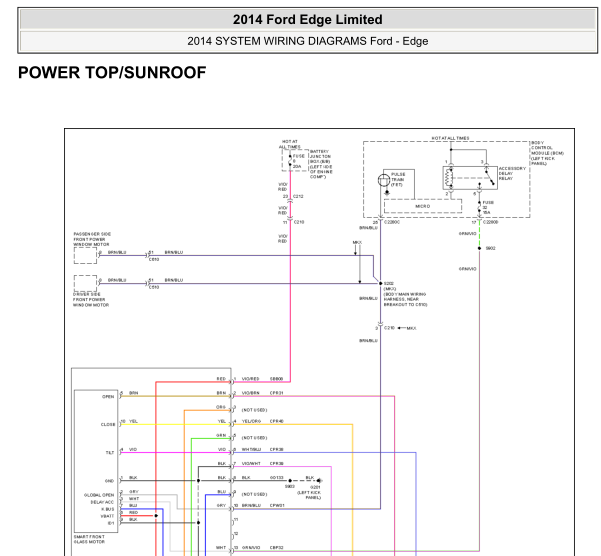601x556 pixels.
Task: Click the "MICRO" dashed box
Action: (423, 206)
